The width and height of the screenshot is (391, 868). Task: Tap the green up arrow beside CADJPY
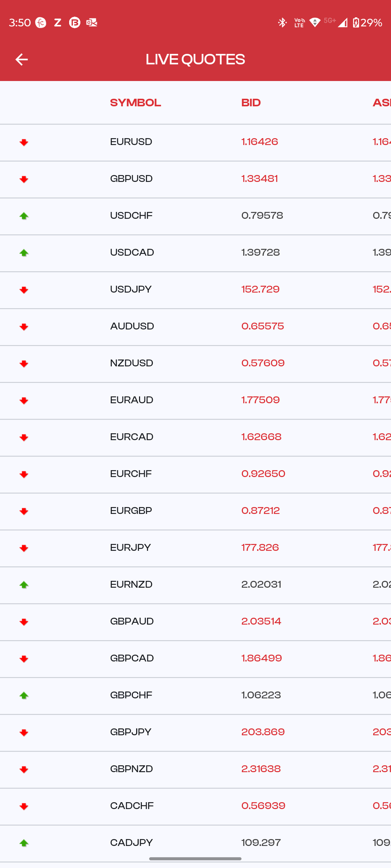(x=24, y=843)
